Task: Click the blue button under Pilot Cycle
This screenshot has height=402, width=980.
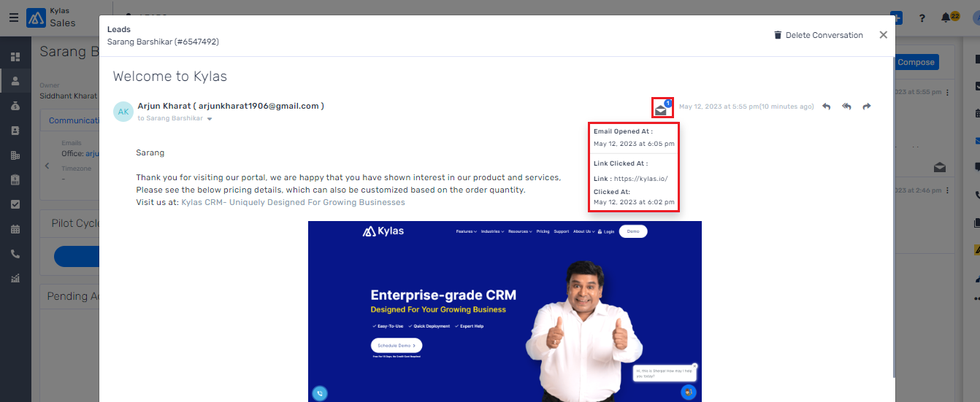Action: click(77, 256)
